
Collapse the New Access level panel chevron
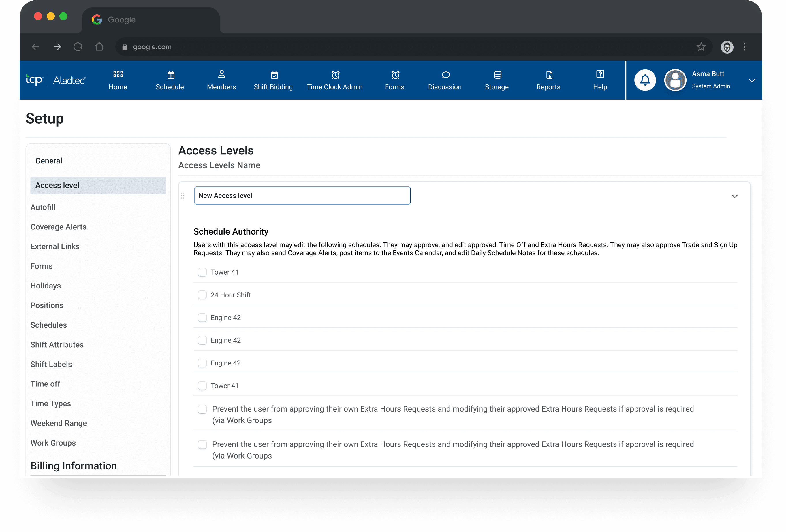pyautogui.click(x=734, y=196)
